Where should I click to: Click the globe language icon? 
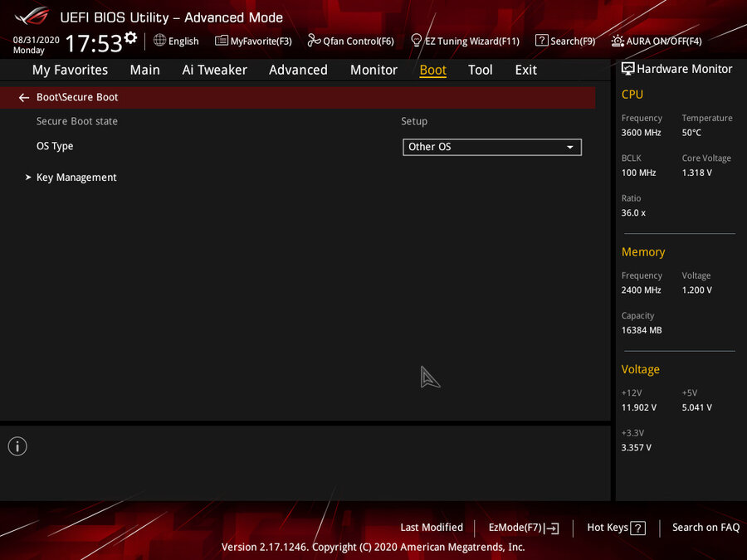[159, 41]
